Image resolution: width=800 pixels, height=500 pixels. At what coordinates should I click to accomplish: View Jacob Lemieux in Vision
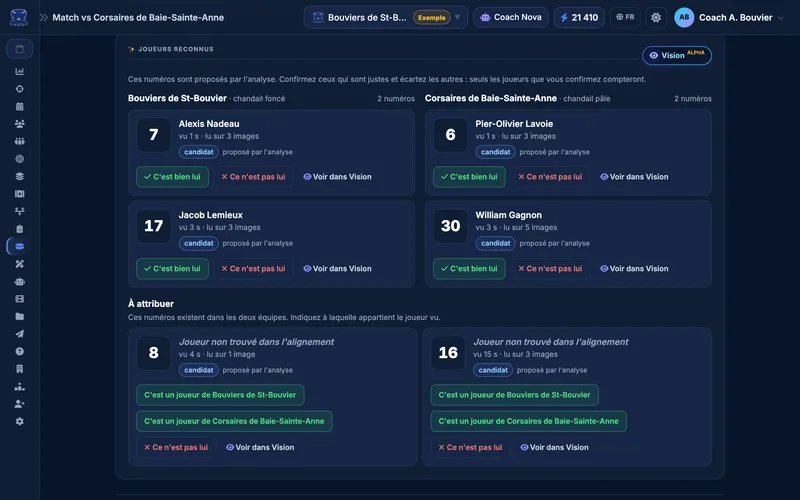pos(337,268)
